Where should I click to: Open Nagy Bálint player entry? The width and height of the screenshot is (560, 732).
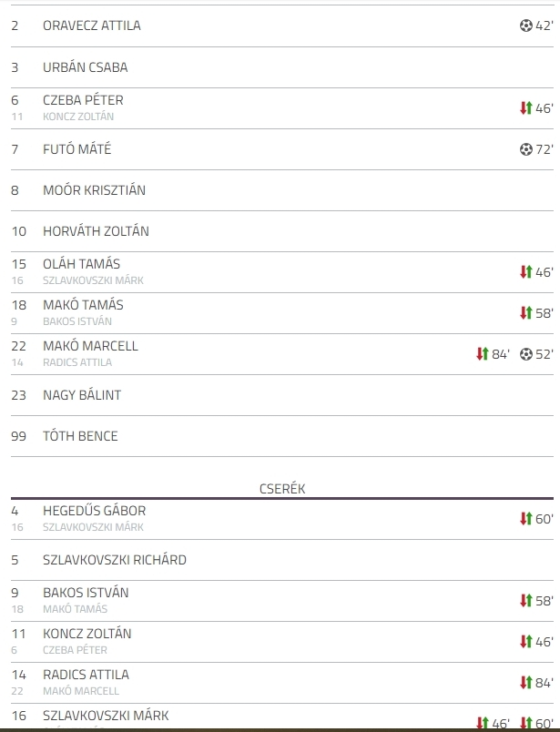coord(82,395)
